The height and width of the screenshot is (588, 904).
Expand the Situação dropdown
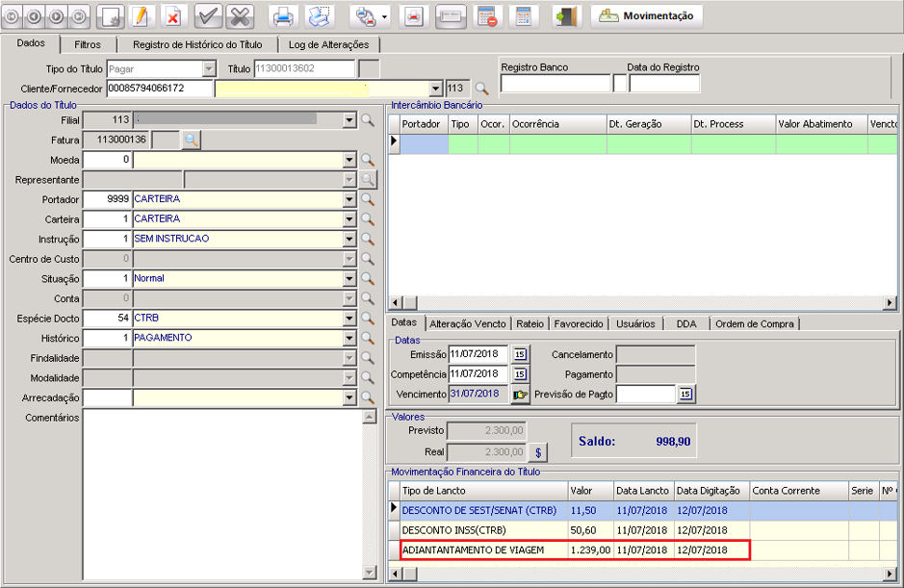click(349, 279)
